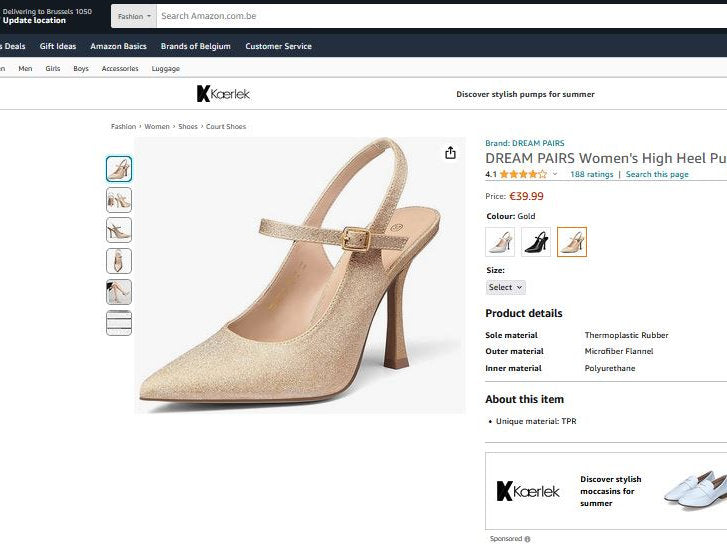Click the Court Shoes breadcrumb link
The image size is (727, 545).
point(226,127)
